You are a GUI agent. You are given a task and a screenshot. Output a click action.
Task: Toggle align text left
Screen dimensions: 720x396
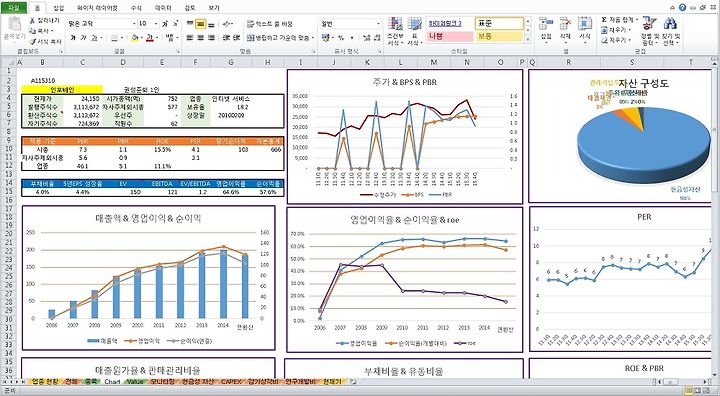tap(190, 38)
